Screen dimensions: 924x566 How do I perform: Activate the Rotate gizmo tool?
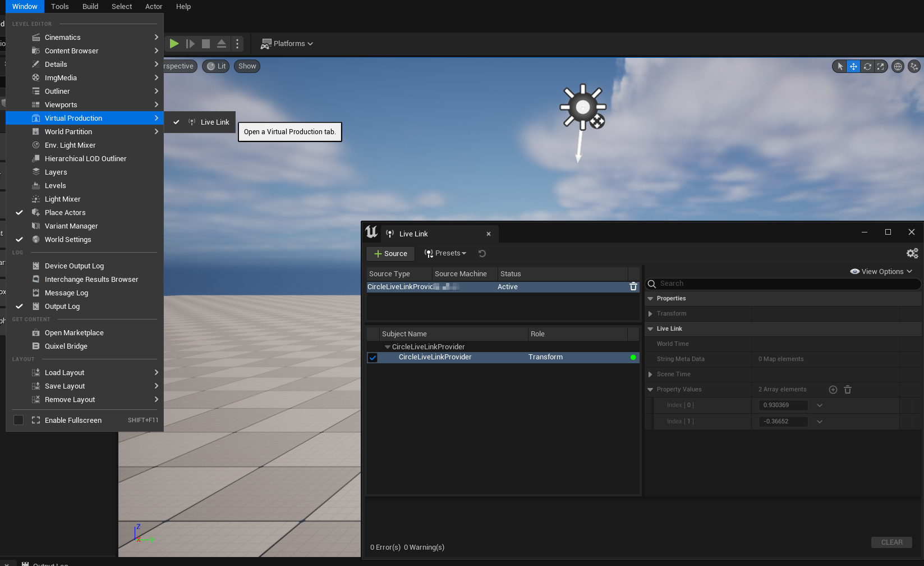[867, 66]
